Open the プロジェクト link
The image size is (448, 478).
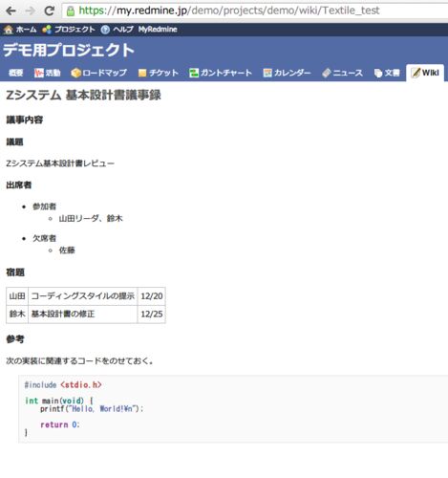tap(75, 30)
